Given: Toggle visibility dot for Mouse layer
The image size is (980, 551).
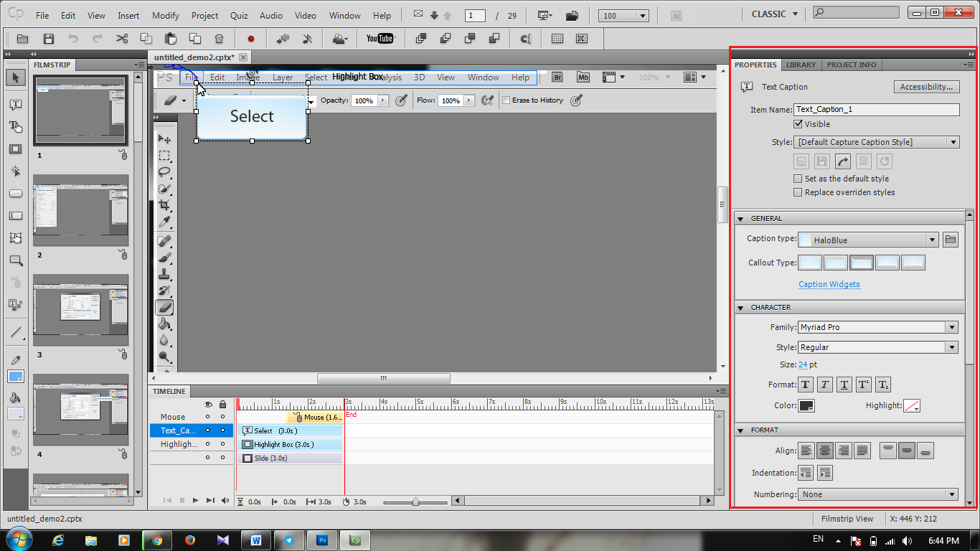Looking at the screenshot, I should point(208,417).
